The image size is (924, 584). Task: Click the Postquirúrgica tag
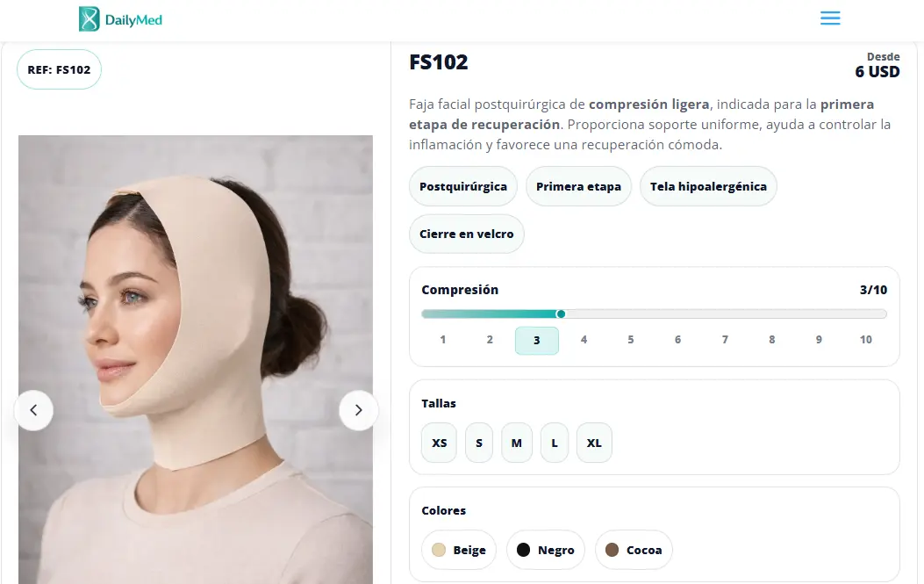[463, 186]
